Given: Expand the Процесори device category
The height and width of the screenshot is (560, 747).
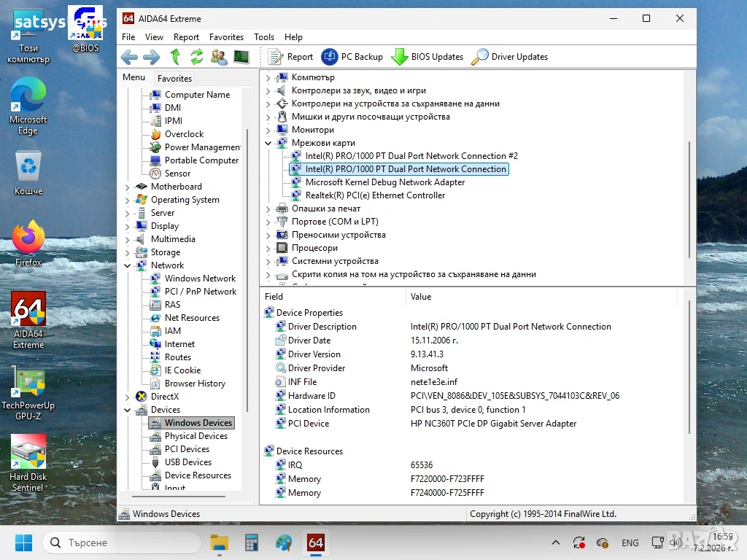Looking at the screenshot, I should [268, 248].
